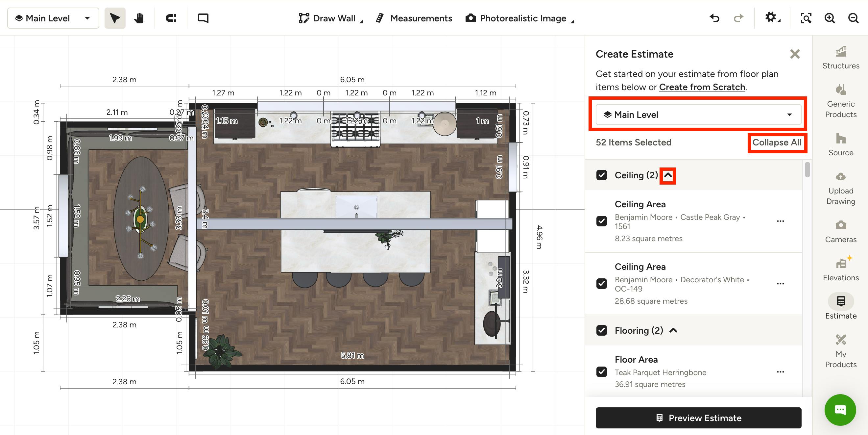868x435 pixels.
Task: Open the settings gear menu
Action: point(772,18)
